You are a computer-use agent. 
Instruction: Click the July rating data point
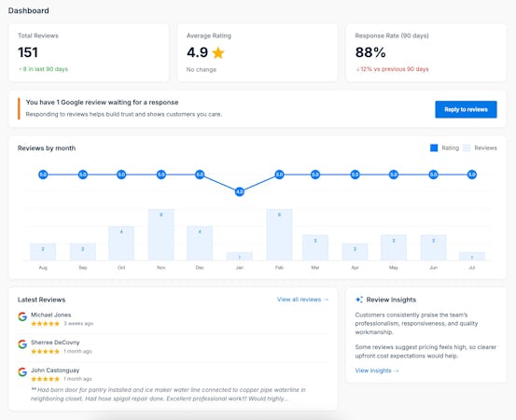pos(472,175)
